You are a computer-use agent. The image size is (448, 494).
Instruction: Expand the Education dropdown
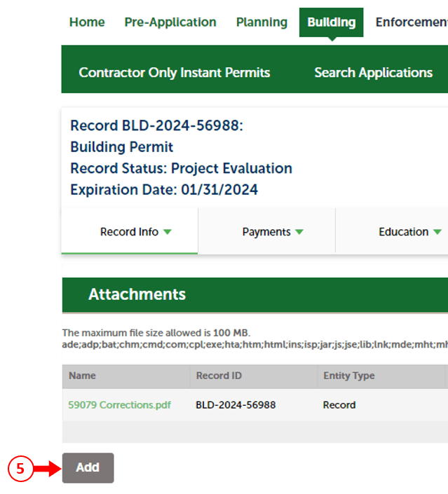(x=409, y=232)
